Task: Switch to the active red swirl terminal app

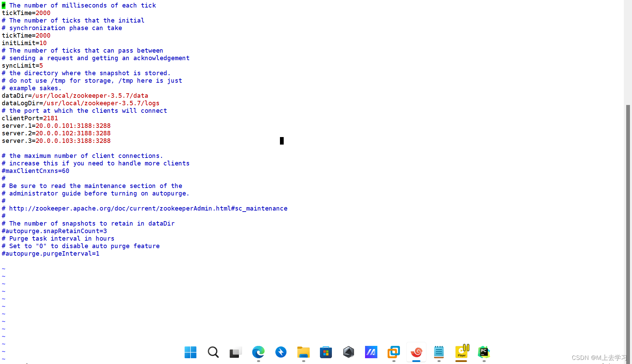Action: [416, 352]
